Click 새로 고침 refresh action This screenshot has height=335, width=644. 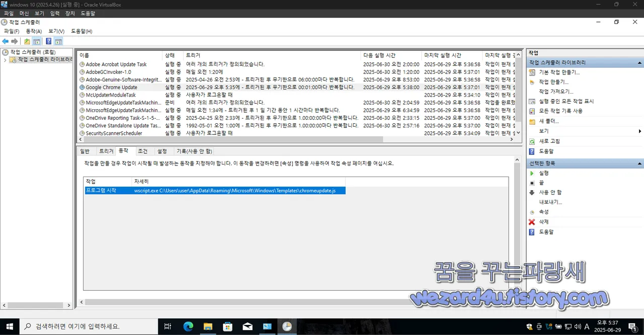tap(549, 141)
